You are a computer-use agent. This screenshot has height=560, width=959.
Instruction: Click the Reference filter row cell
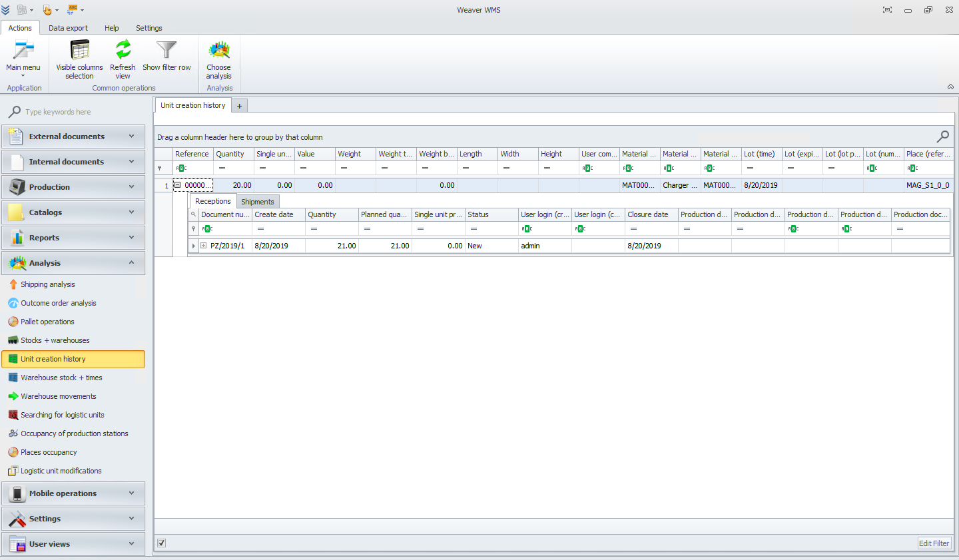click(193, 168)
